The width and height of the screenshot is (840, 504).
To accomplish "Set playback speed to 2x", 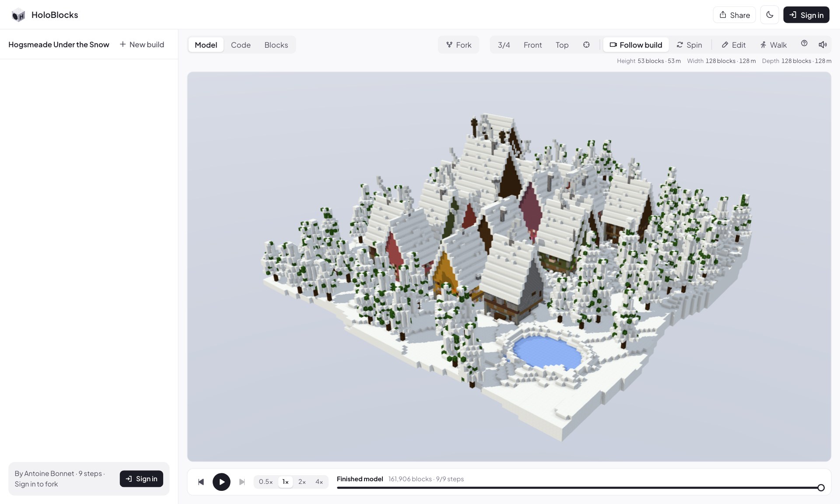I will (302, 482).
